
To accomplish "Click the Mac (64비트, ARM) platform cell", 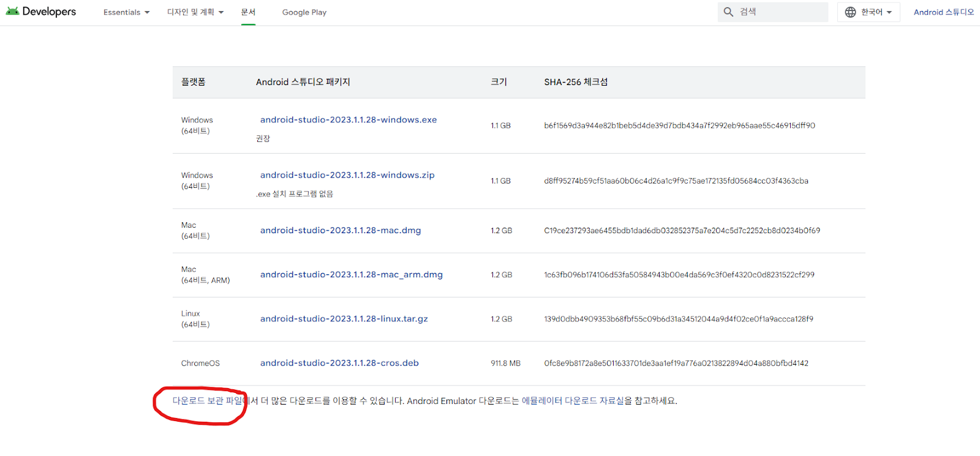I will 205,275.
